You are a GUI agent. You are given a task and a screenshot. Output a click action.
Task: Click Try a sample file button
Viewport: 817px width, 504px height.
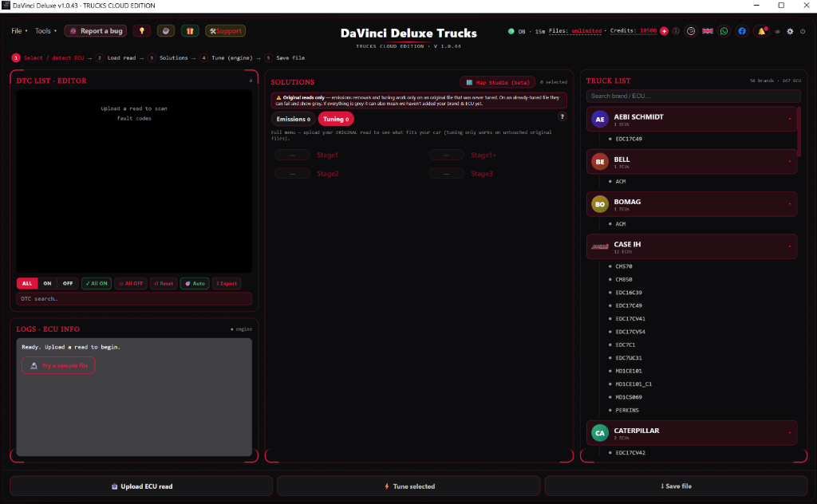(x=58, y=365)
